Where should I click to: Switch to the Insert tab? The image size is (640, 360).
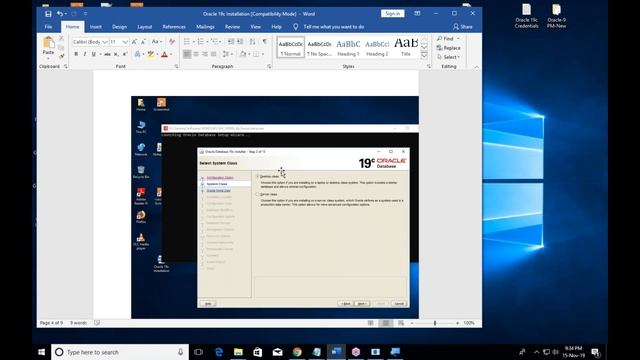point(96,27)
